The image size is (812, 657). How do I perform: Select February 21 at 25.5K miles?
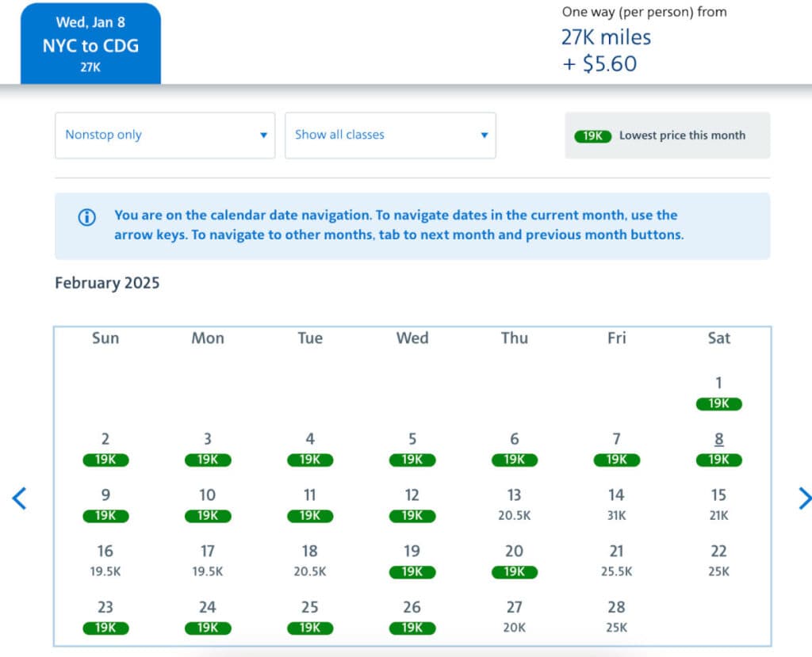pos(616,560)
